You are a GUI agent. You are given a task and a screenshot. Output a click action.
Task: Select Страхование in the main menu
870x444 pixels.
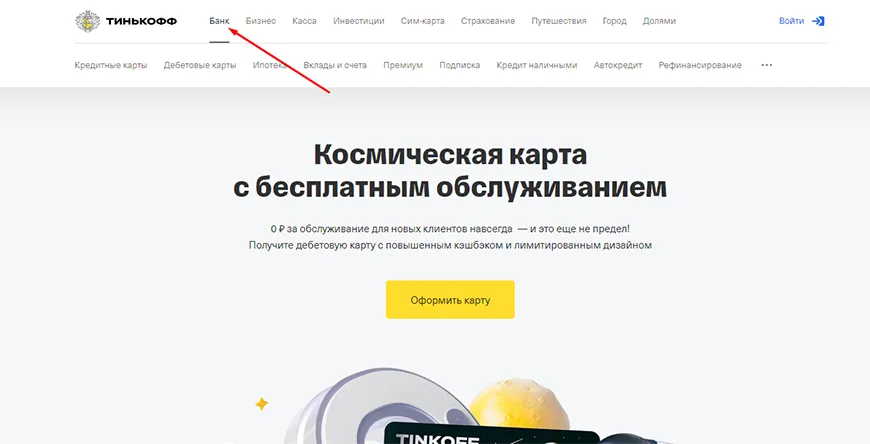point(488,21)
